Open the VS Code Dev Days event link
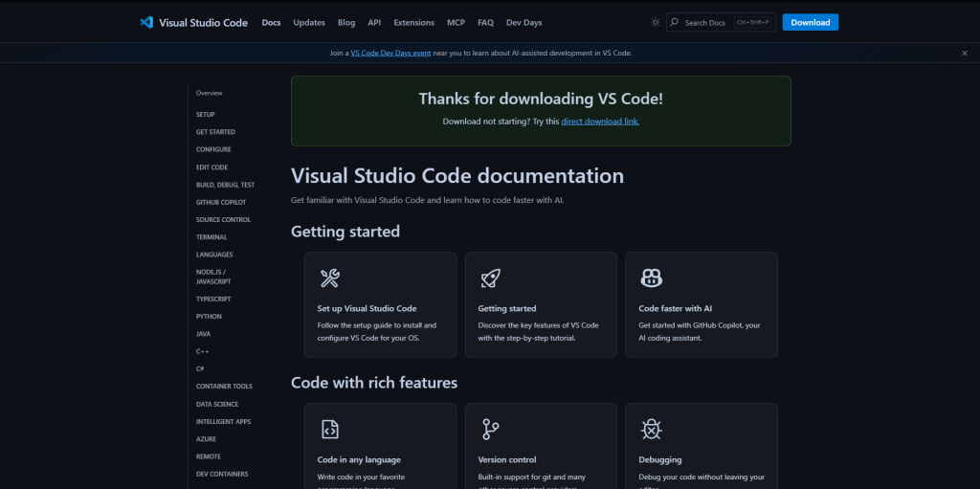This screenshot has width=980, height=489. [x=390, y=54]
